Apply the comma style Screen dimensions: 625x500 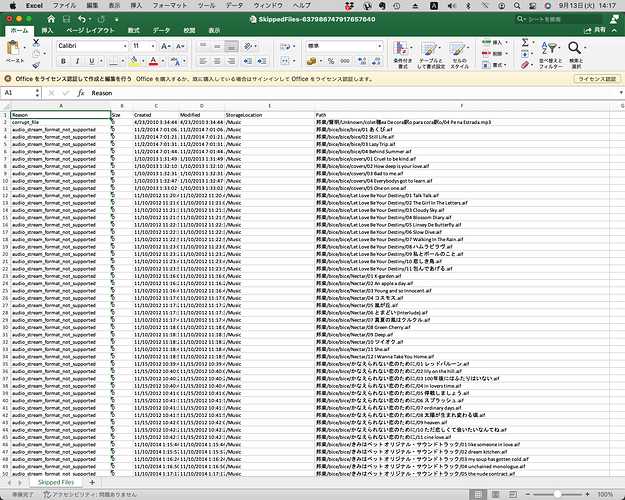click(345, 61)
